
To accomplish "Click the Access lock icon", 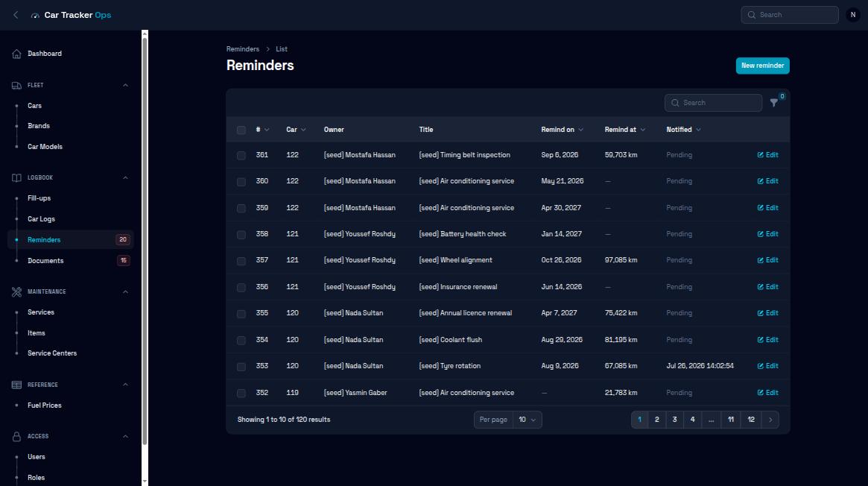I will coord(16,437).
